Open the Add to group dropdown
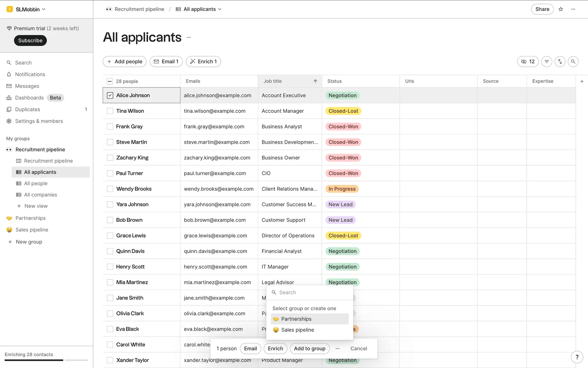Screen dimensions: 588x368 click(310, 348)
